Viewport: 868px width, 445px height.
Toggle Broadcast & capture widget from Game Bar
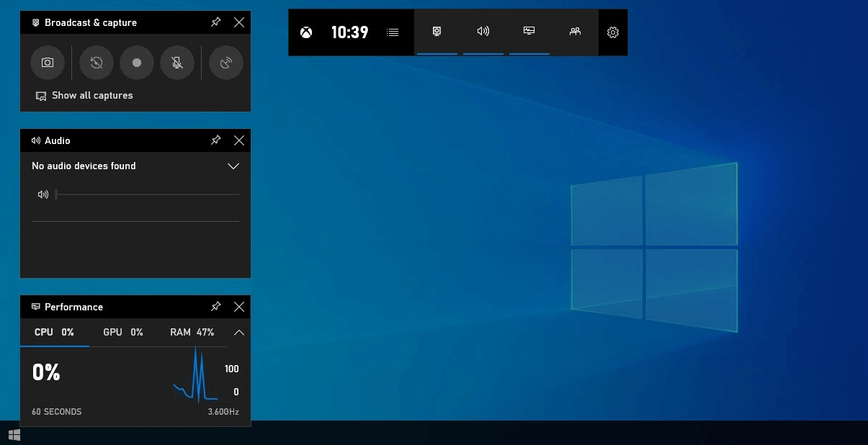coord(437,32)
